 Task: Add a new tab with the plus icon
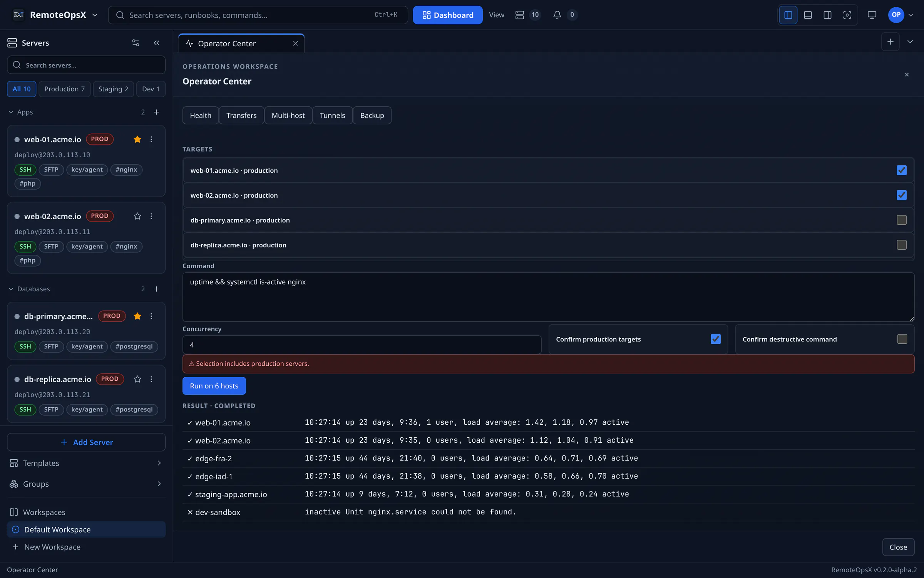[x=890, y=42]
